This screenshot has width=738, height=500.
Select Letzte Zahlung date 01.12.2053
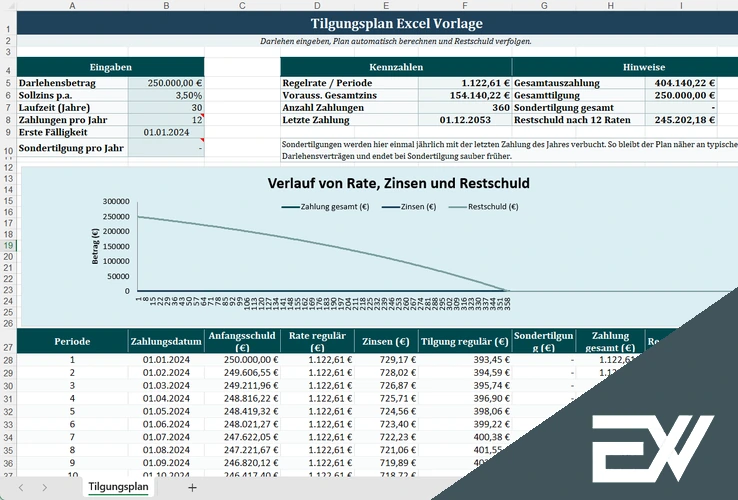465,120
